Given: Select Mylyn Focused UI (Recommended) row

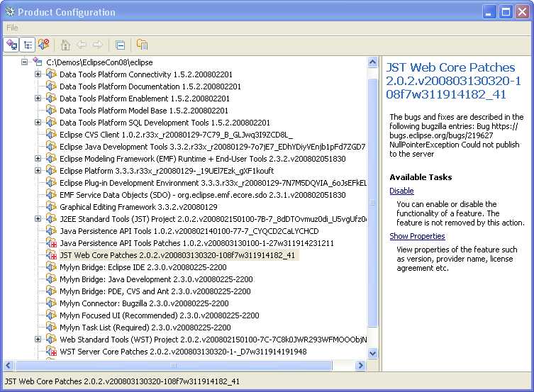Looking at the screenshot, I should (160, 315).
